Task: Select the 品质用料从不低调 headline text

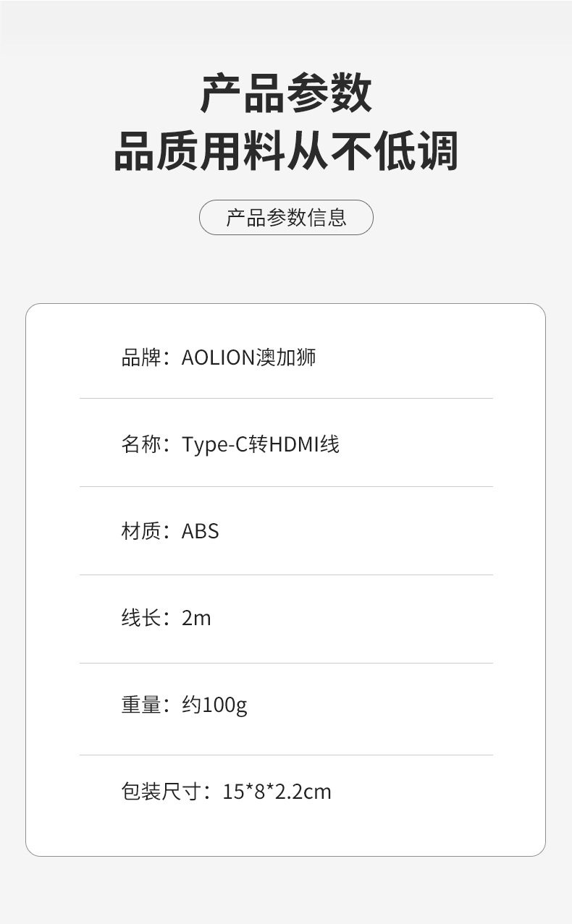Action: coord(286,151)
